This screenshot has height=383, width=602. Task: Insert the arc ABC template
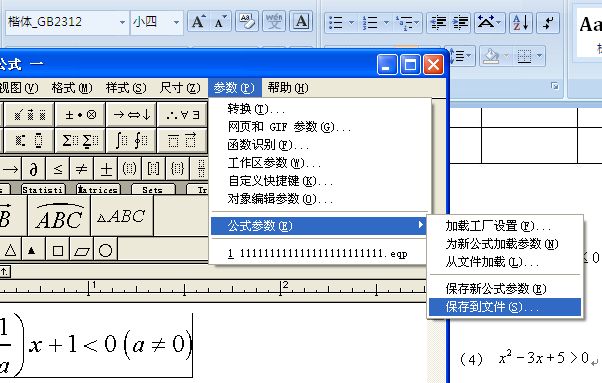tap(59, 216)
